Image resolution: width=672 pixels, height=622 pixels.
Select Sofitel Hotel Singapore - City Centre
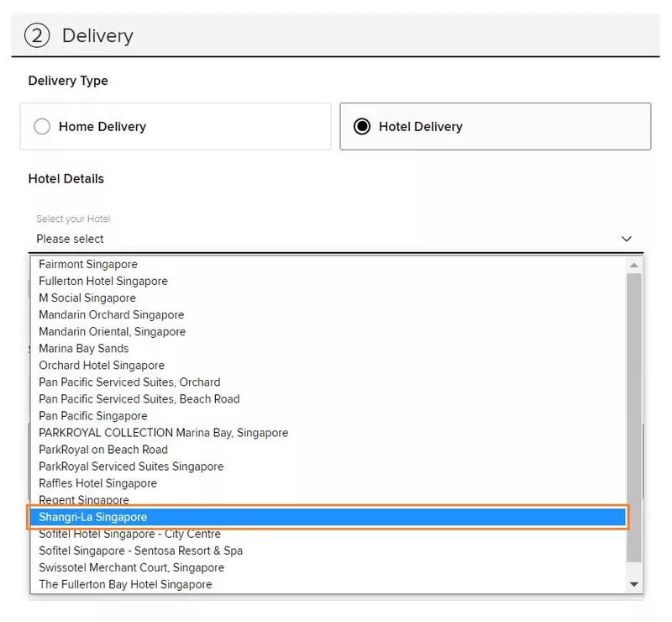(328, 534)
